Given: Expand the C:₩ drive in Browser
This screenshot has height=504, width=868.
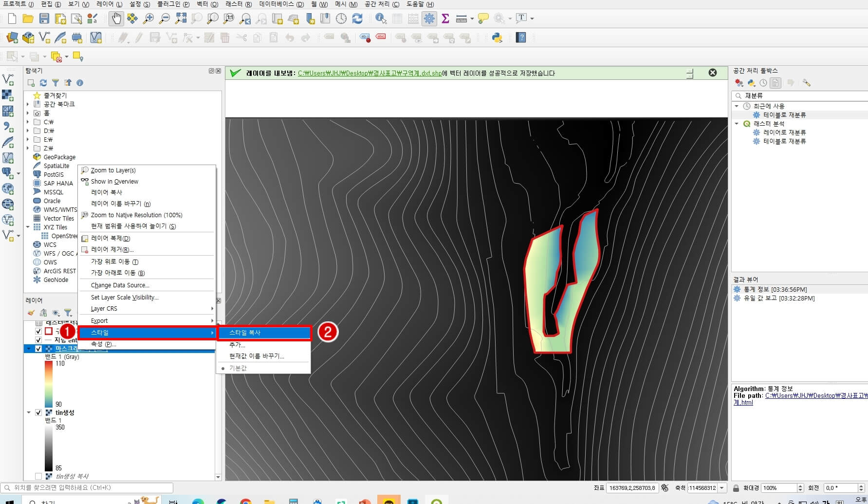Looking at the screenshot, I should point(28,122).
